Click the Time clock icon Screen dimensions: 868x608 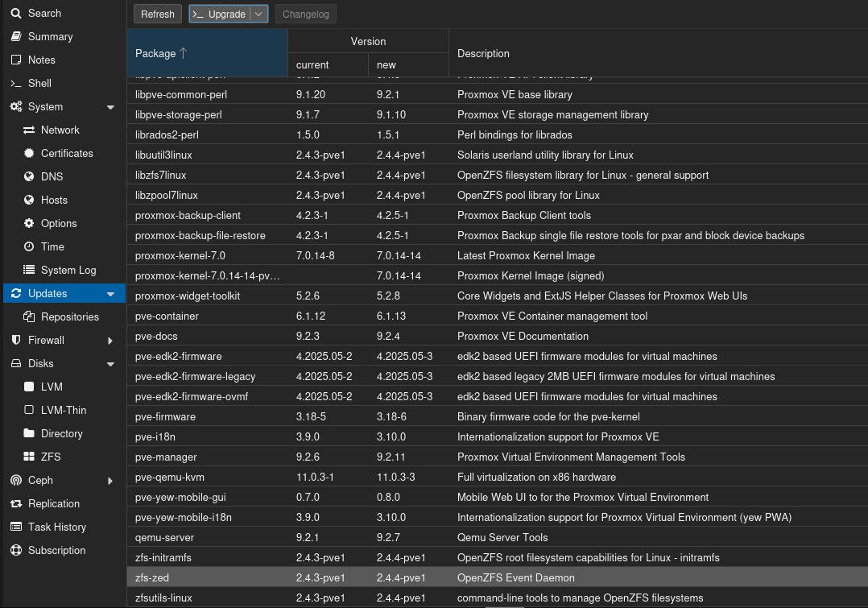coord(29,246)
